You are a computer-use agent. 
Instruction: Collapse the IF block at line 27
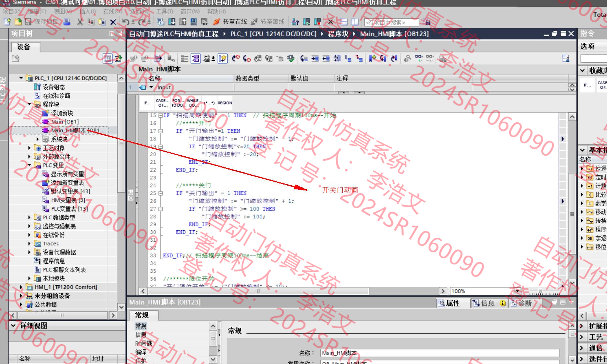pyautogui.click(x=161, y=209)
